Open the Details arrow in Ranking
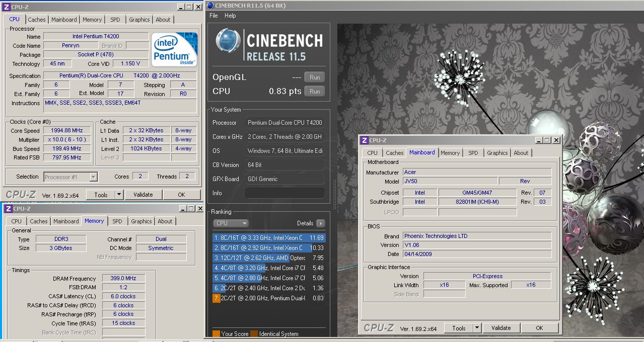Image resolution: width=644 pixels, height=342 pixels. pos(320,223)
